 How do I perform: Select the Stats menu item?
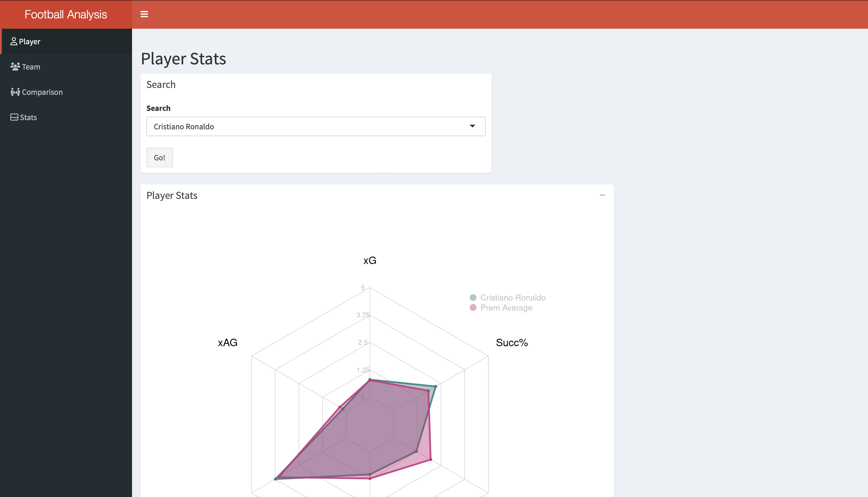[28, 117]
